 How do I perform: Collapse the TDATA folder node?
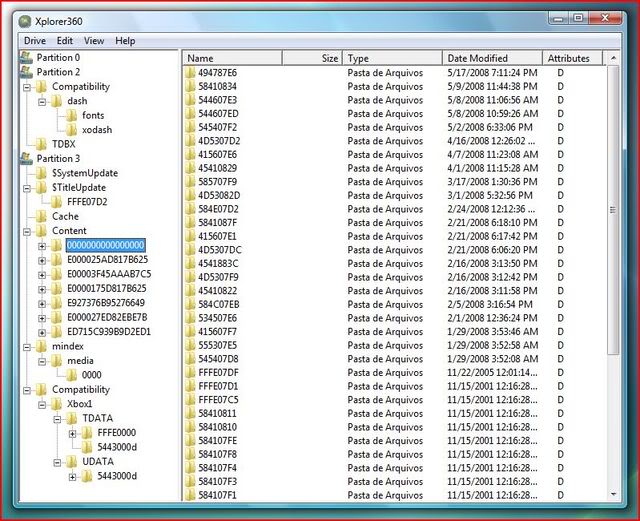pyautogui.click(x=57, y=419)
